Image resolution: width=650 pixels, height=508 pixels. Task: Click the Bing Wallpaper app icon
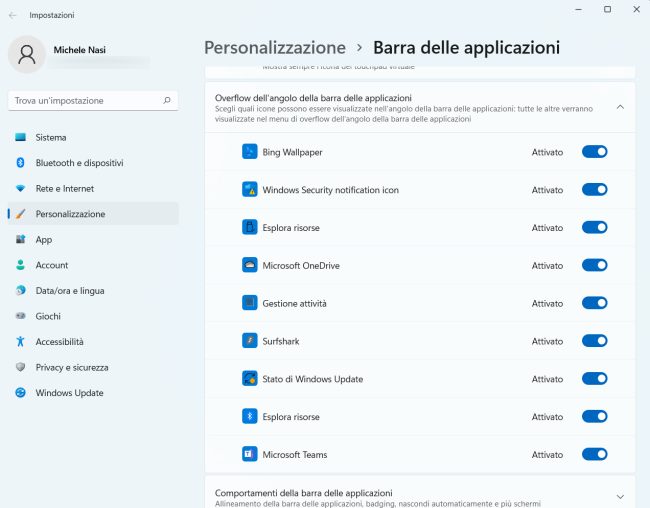(250, 152)
